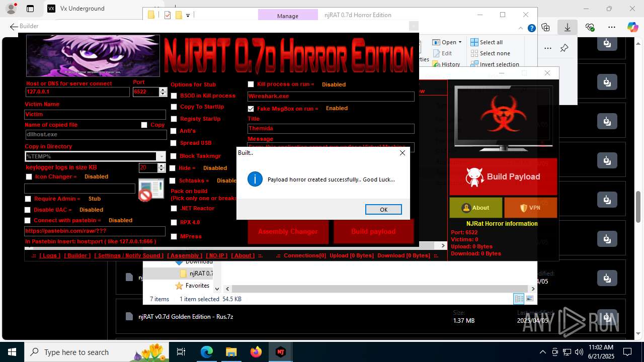The width and height of the screenshot is (644, 362).
Task: Click the Assembly Changer button
Action: pos(288,232)
